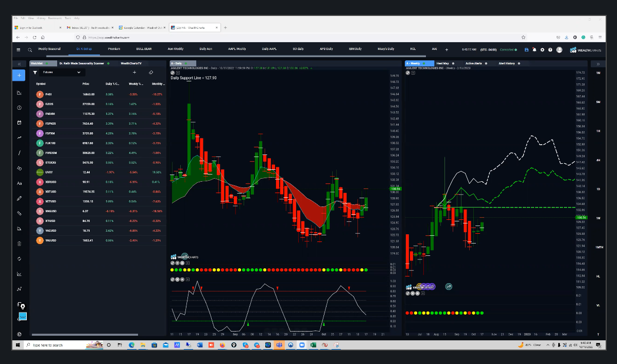Select the 1D timeframe in right strip

[x=598, y=189]
